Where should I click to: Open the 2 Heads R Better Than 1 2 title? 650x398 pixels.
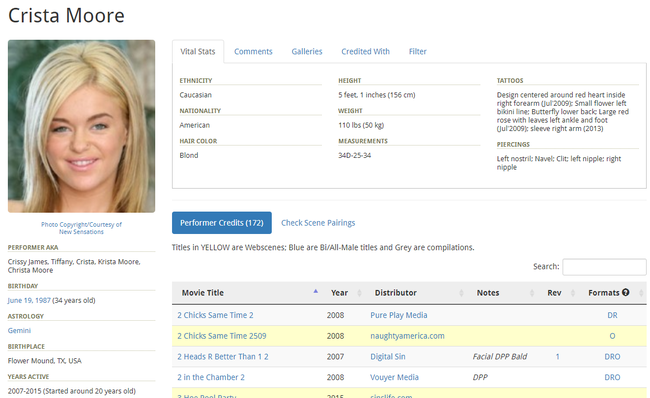click(223, 357)
